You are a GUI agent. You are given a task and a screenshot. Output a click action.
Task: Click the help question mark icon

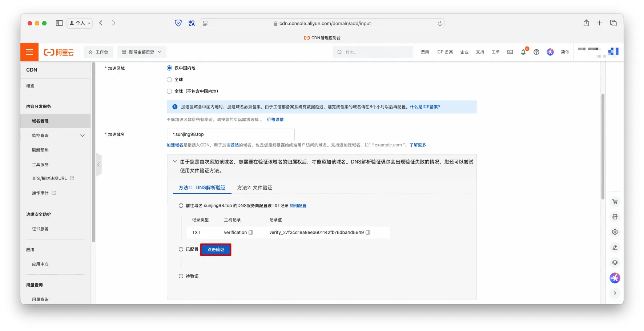pyautogui.click(x=536, y=52)
